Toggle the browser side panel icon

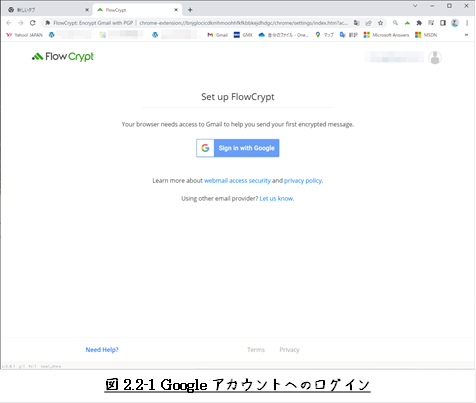pyautogui.click(x=443, y=23)
